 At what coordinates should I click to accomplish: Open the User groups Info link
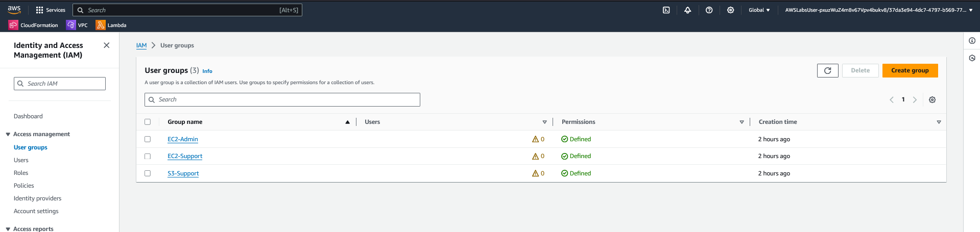[x=207, y=71]
